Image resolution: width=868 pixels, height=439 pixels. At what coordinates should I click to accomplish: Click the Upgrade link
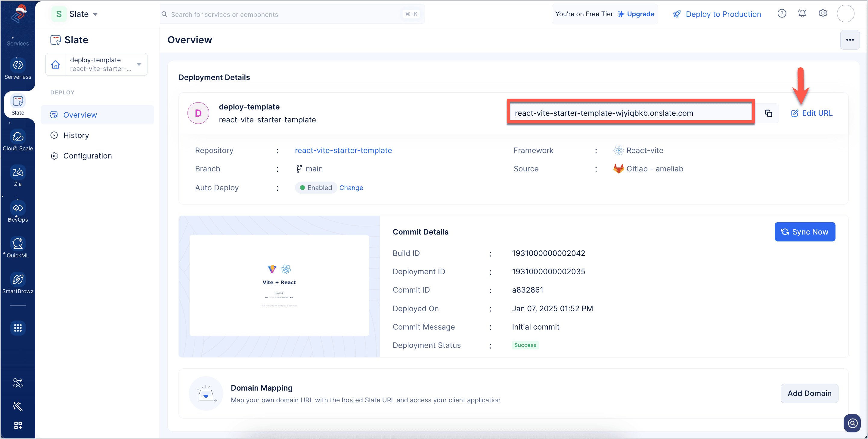(636, 14)
